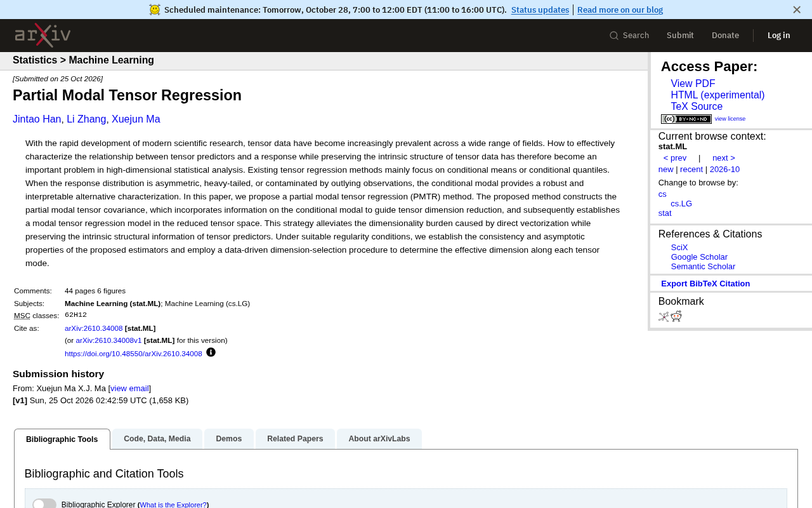Click the Submit link in header

(680, 36)
